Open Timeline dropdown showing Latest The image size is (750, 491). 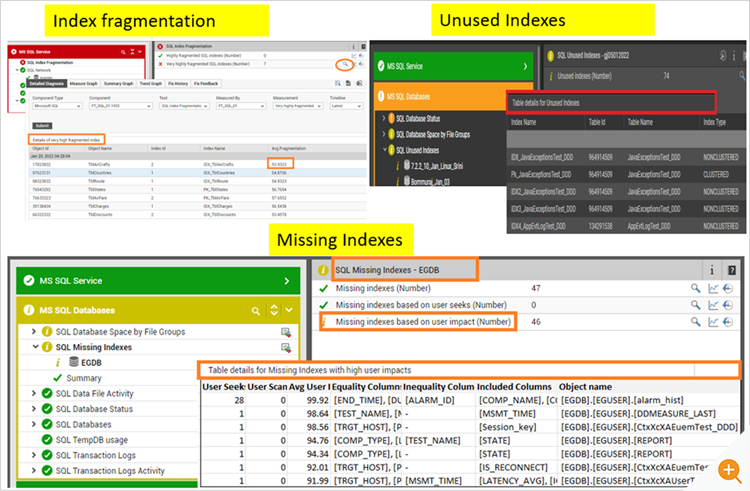tap(346, 106)
